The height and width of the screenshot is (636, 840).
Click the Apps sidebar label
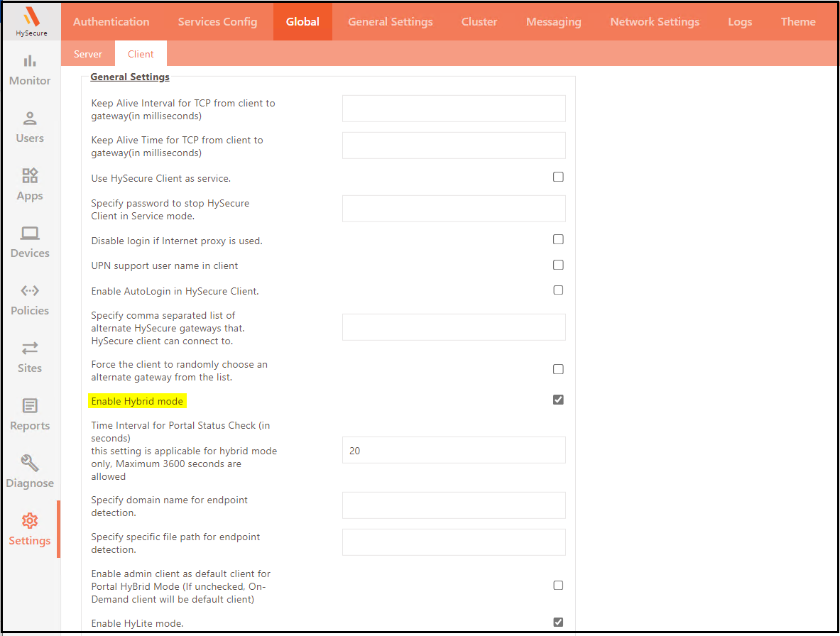[x=30, y=196]
